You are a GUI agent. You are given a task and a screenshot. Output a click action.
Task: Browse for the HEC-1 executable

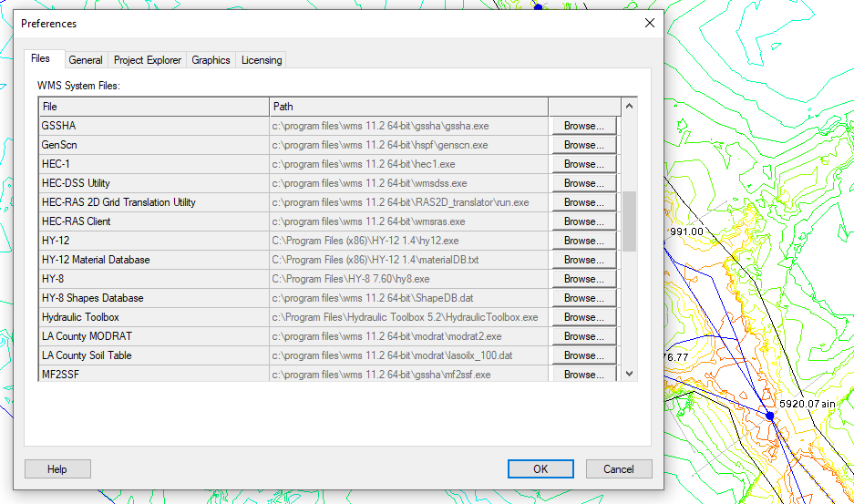(x=584, y=164)
